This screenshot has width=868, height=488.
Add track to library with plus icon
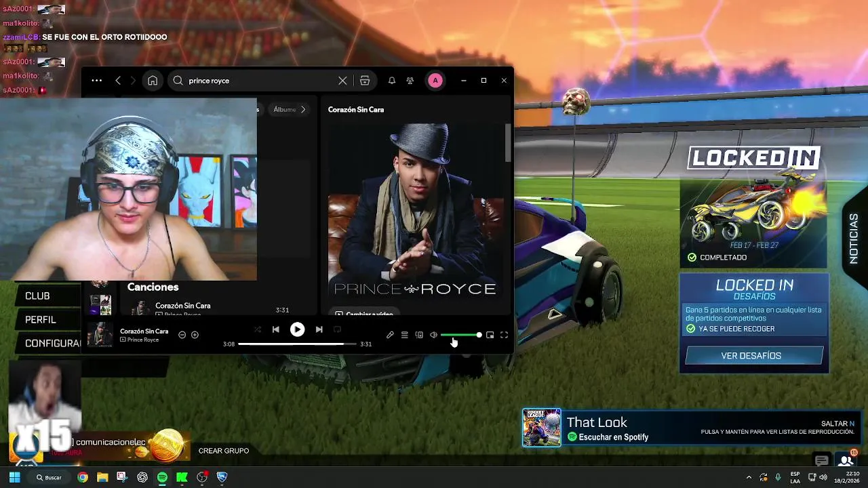[x=195, y=335]
